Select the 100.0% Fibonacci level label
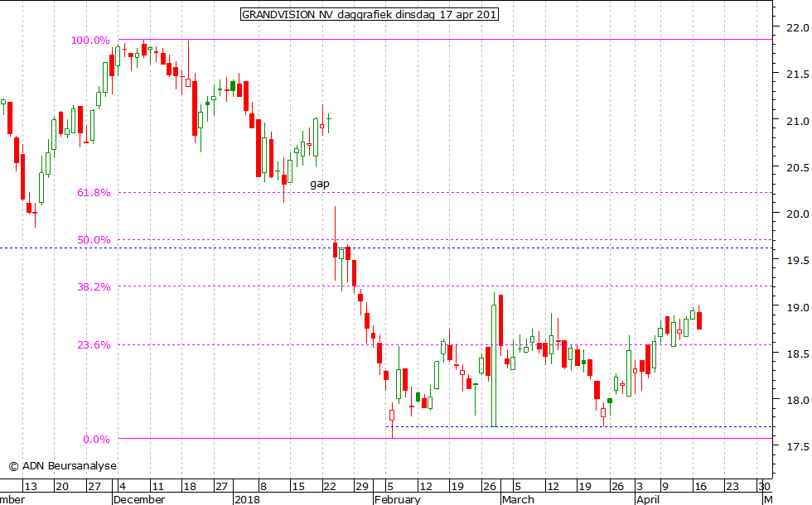Viewport: 812px width, 505px height. point(90,41)
